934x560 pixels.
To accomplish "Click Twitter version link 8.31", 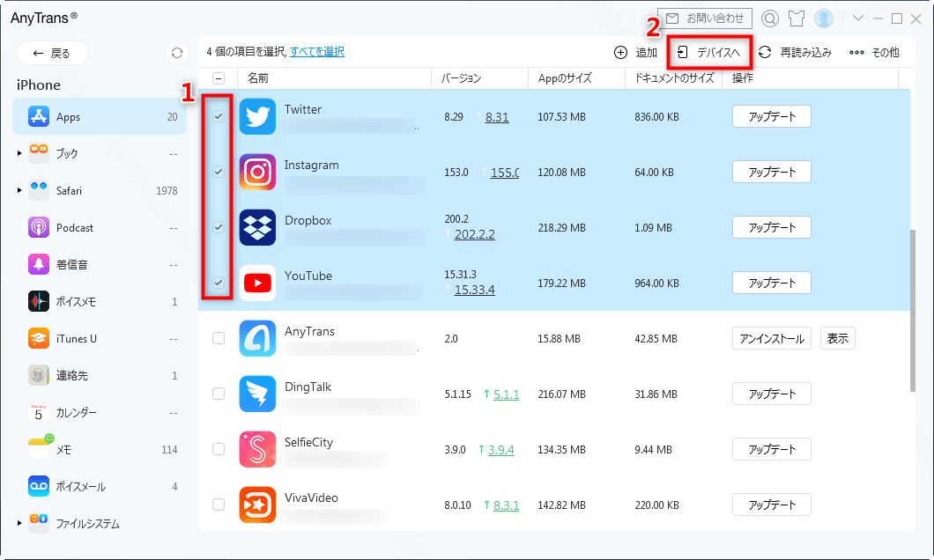I will coord(497,117).
